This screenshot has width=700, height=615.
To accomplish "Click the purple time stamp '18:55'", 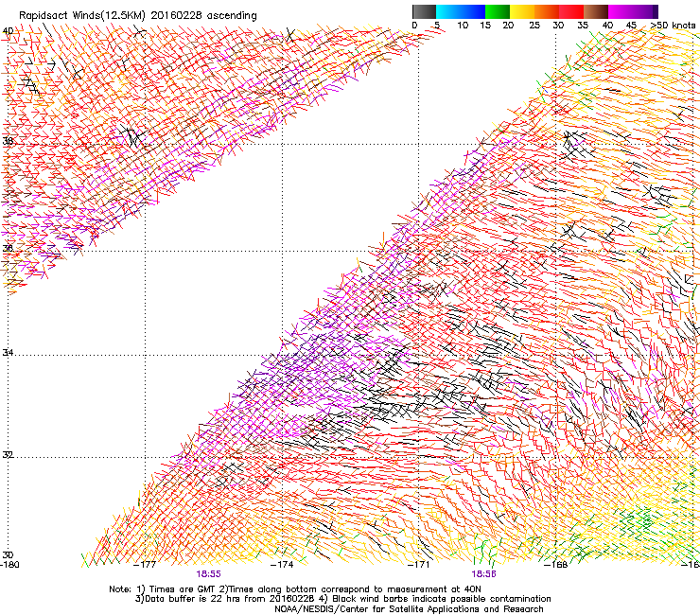I will tap(208, 574).
